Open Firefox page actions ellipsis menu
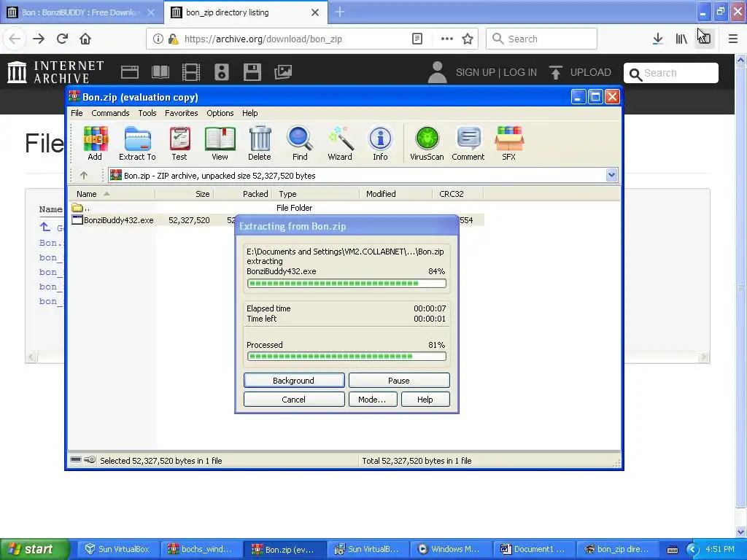Screen dimensions: 747x560 [x=447, y=39]
